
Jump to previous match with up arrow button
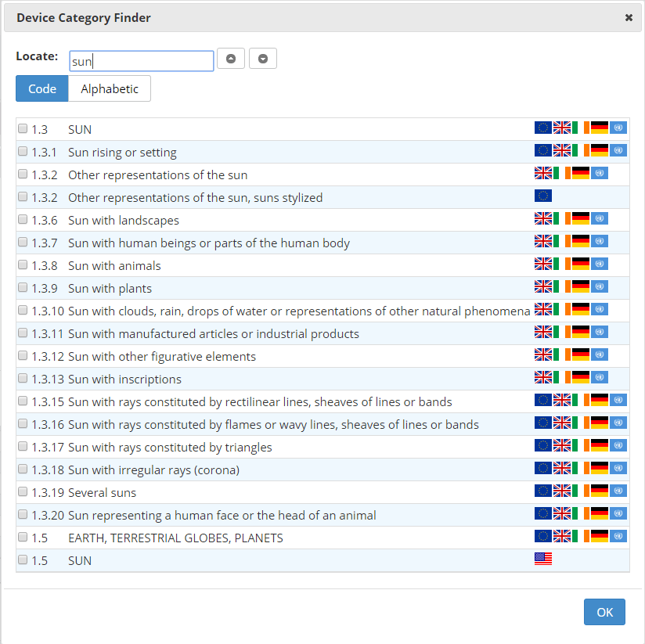231,59
